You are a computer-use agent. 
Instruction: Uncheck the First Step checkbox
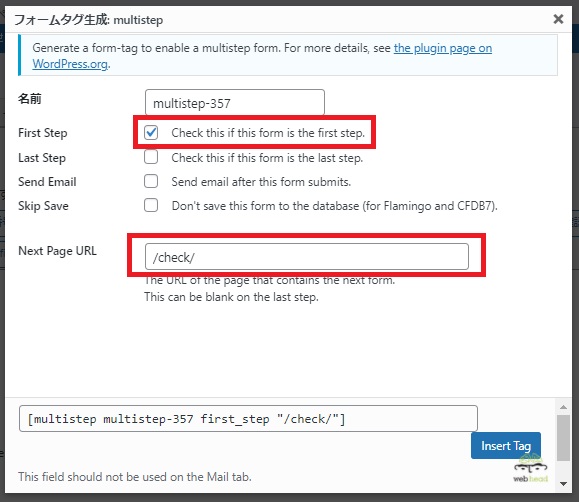pyautogui.click(x=151, y=133)
